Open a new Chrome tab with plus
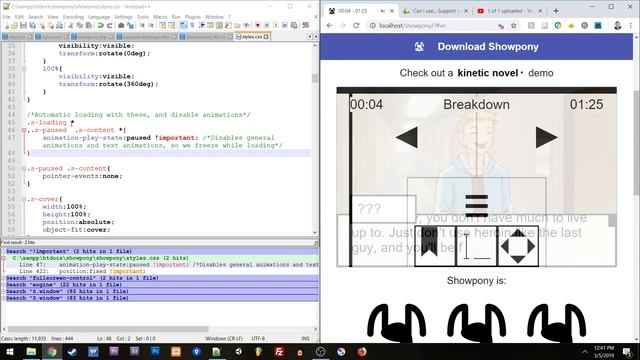The width and height of the screenshot is (640, 360). tap(556, 11)
